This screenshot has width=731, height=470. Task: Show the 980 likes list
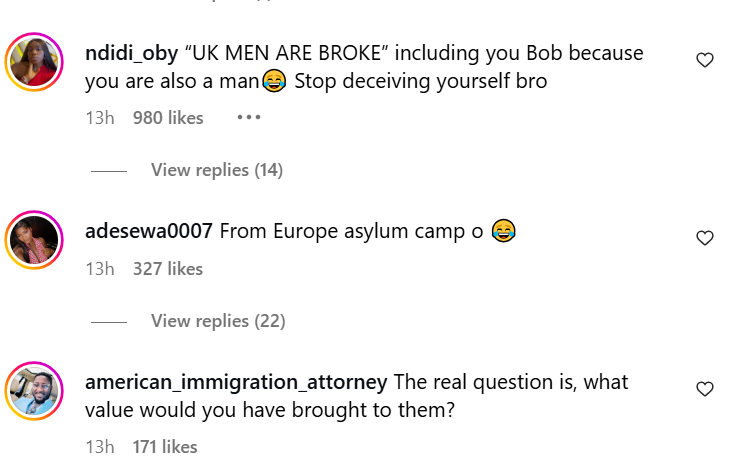[168, 118]
